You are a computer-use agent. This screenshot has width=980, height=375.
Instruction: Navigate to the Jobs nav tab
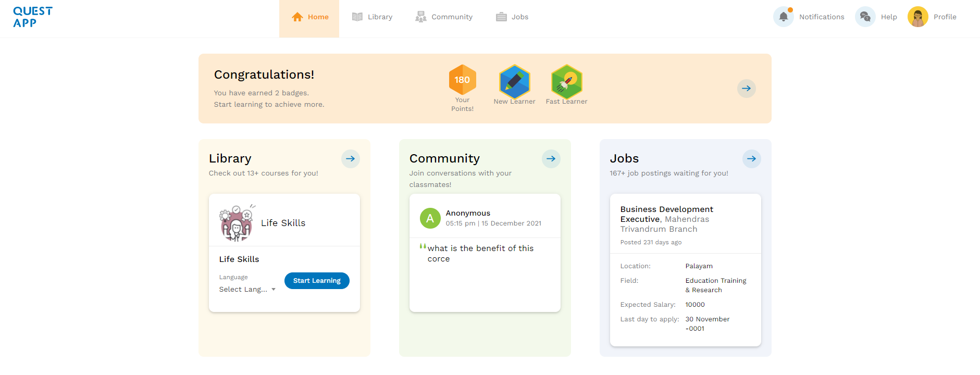coord(512,17)
